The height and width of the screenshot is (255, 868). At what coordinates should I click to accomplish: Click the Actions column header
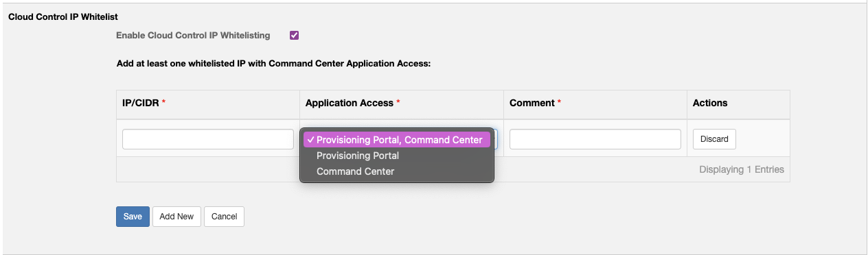pyautogui.click(x=710, y=103)
